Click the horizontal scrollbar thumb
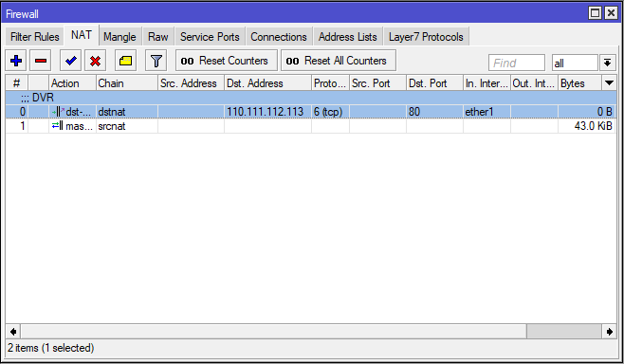This screenshot has width=624, height=364. pos(563,332)
